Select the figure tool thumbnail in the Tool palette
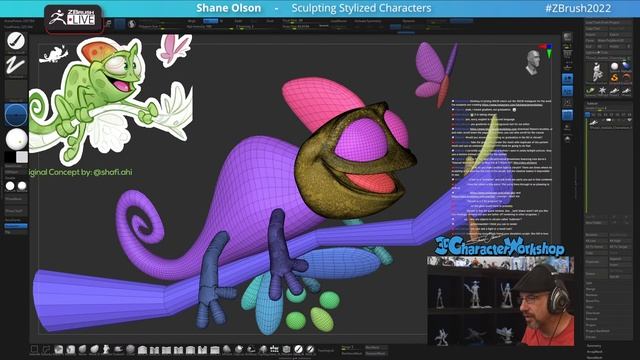 tap(596, 72)
